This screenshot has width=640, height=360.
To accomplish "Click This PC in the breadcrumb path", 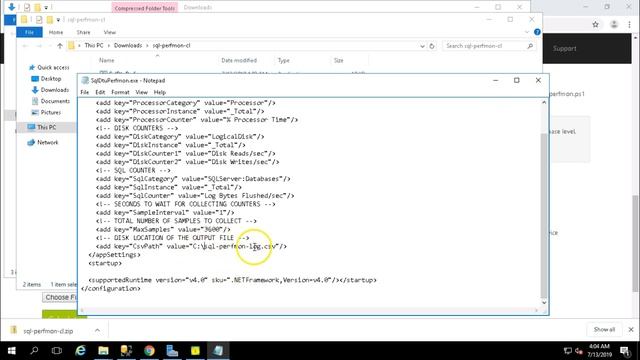I will 94,45.
